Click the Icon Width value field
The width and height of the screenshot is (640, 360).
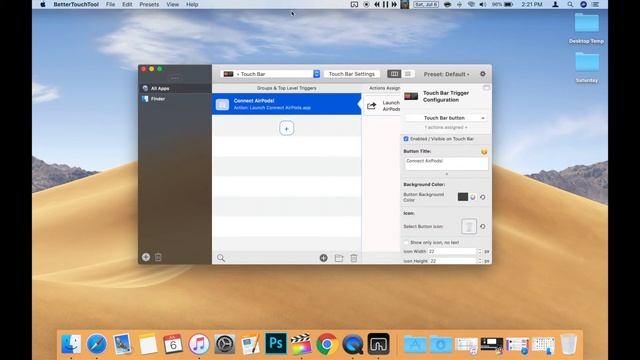coord(452,251)
